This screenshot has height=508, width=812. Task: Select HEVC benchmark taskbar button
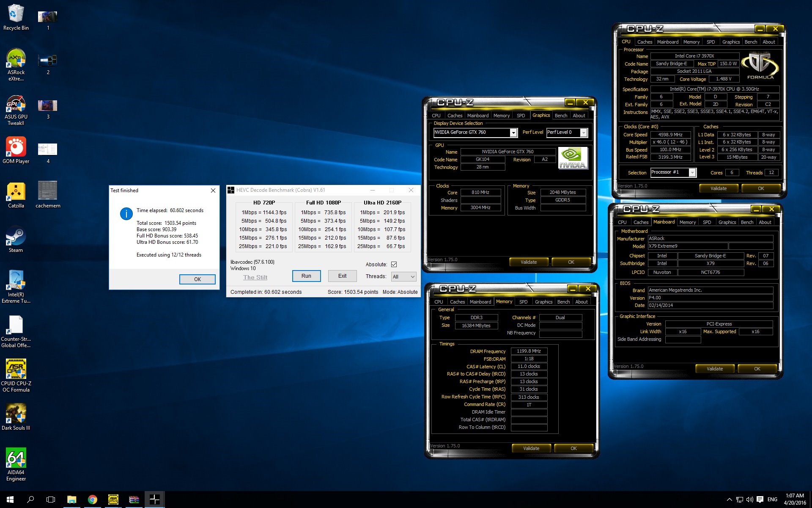pyautogui.click(x=154, y=500)
